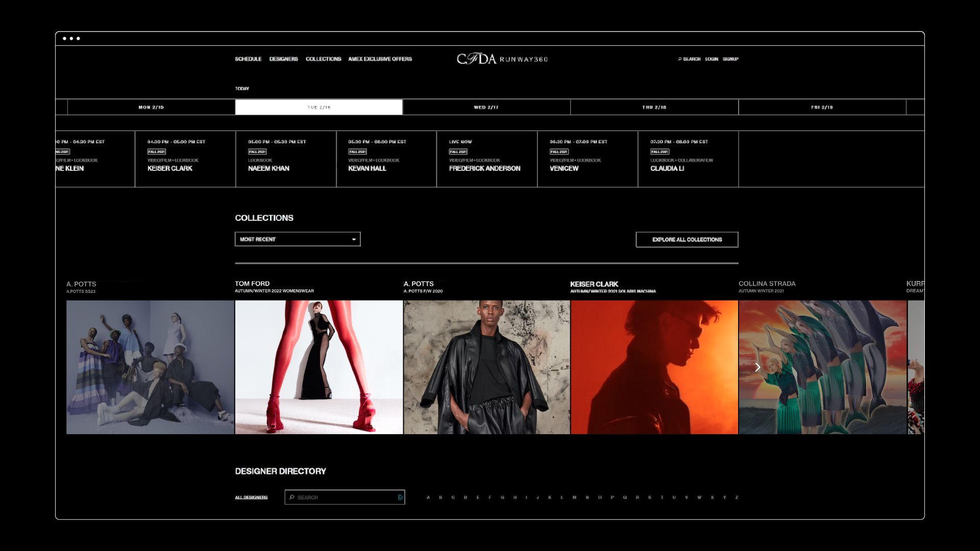Click magnifier icon in designer search box

click(x=292, y=497)
